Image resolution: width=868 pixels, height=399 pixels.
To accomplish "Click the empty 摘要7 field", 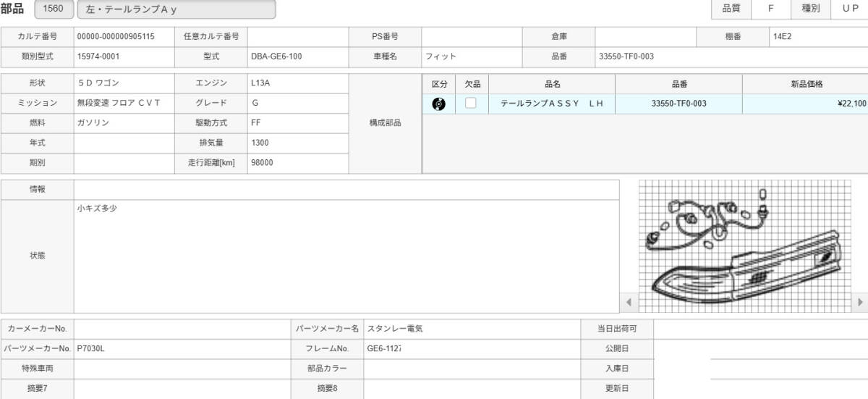I will coord(182,389).
